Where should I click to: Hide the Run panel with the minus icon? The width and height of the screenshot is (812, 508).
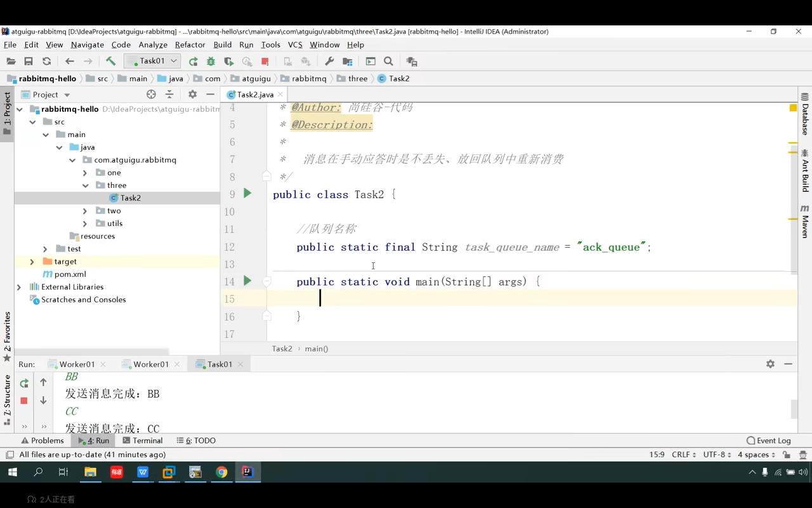click(x=788, y=364)
